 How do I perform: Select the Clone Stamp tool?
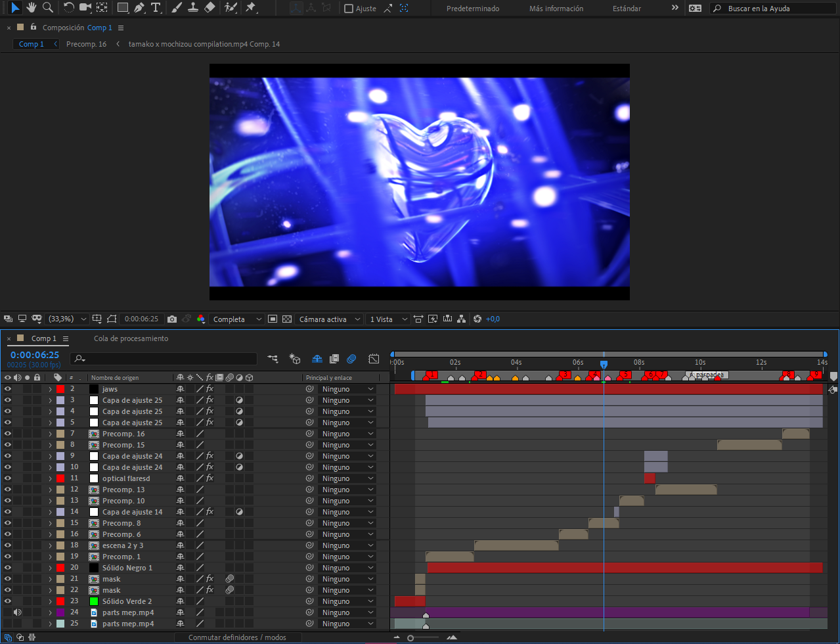coord(193,8)
